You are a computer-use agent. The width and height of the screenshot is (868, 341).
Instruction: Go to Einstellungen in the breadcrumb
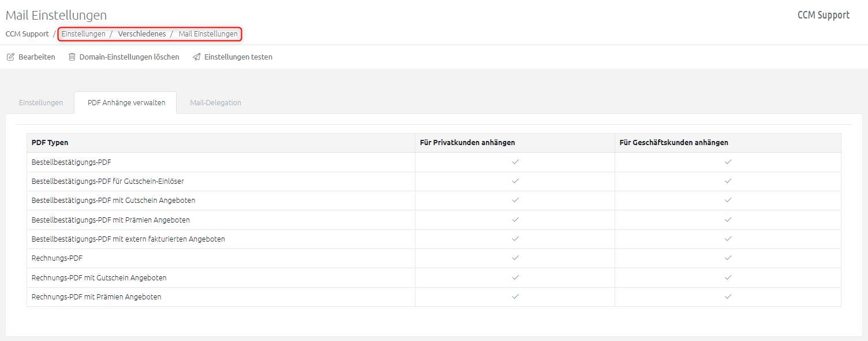[84, 34]
